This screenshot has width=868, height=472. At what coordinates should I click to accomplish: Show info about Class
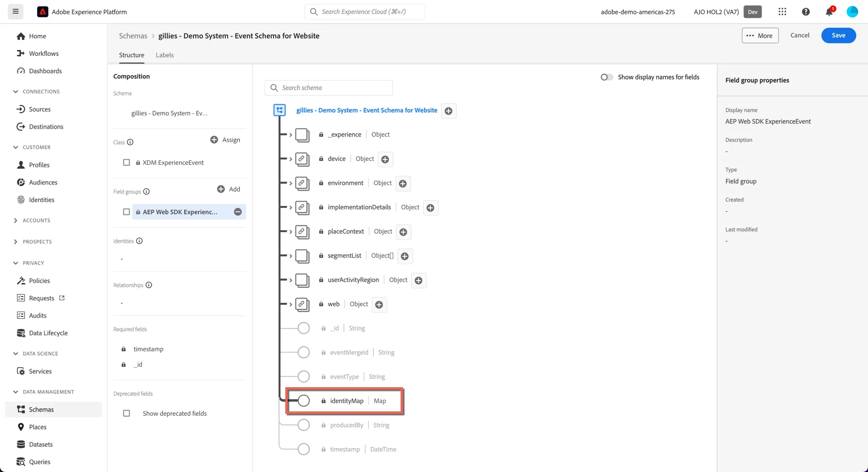[x=130, y=142]
